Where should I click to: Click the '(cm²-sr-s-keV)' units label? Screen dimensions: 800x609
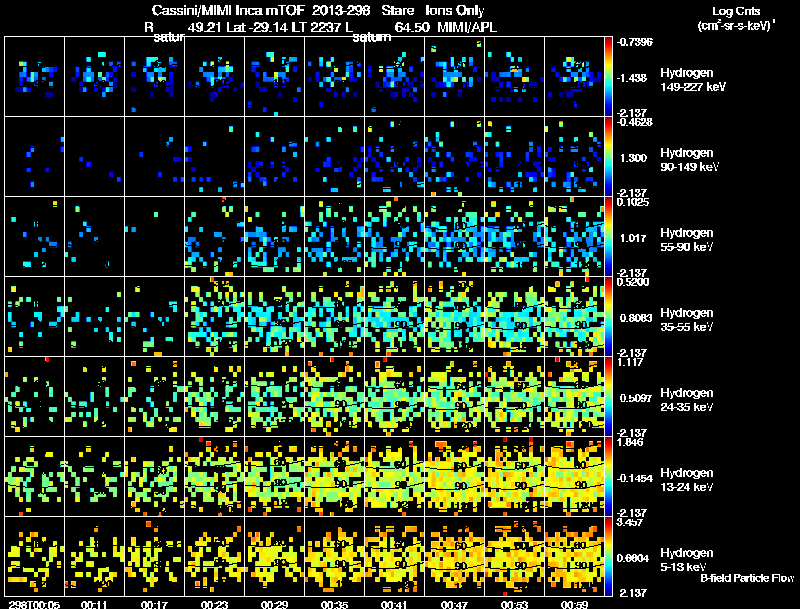(736, 25)
